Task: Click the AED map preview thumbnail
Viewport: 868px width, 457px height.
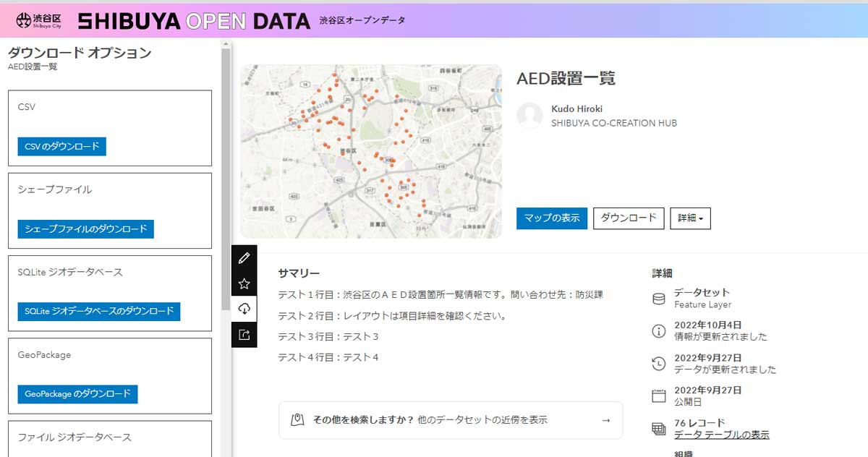Action: 371,150
